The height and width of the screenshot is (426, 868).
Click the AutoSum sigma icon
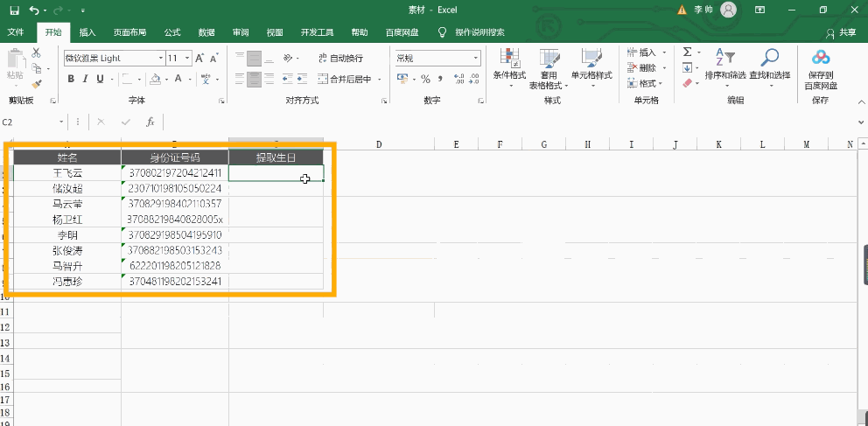(688, 52)
